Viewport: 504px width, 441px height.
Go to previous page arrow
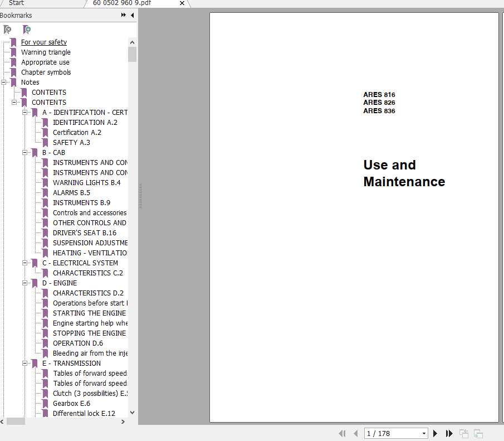point(355,434)
